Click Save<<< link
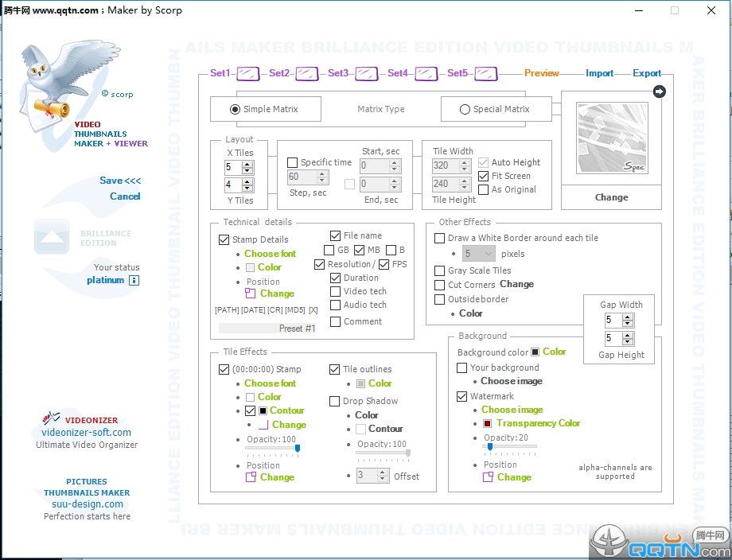732x560 pixels. (120, 181)
